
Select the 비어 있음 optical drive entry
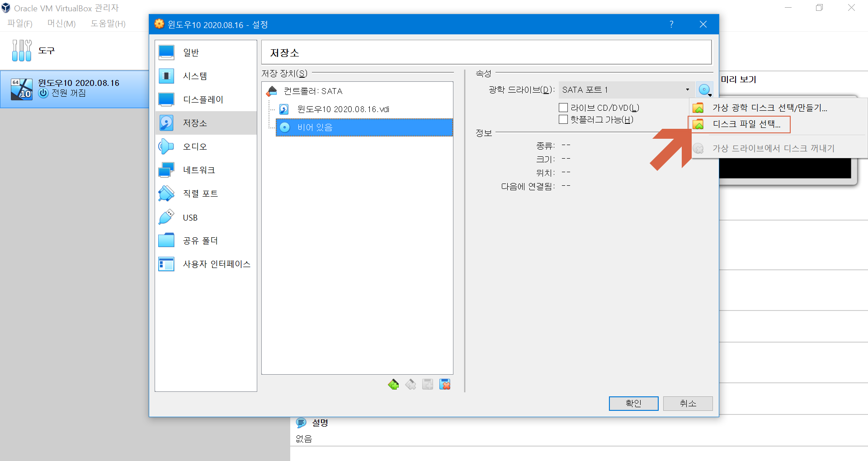364,127
